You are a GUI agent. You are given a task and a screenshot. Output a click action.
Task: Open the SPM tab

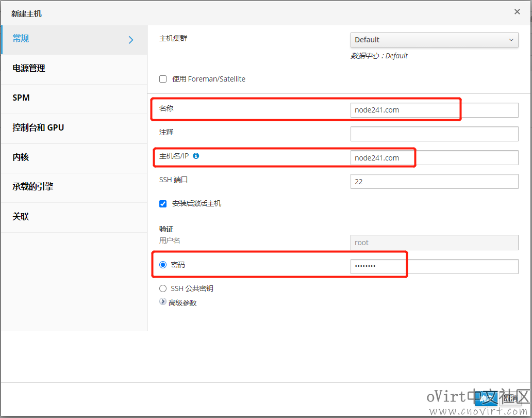[x=74, y=99]
